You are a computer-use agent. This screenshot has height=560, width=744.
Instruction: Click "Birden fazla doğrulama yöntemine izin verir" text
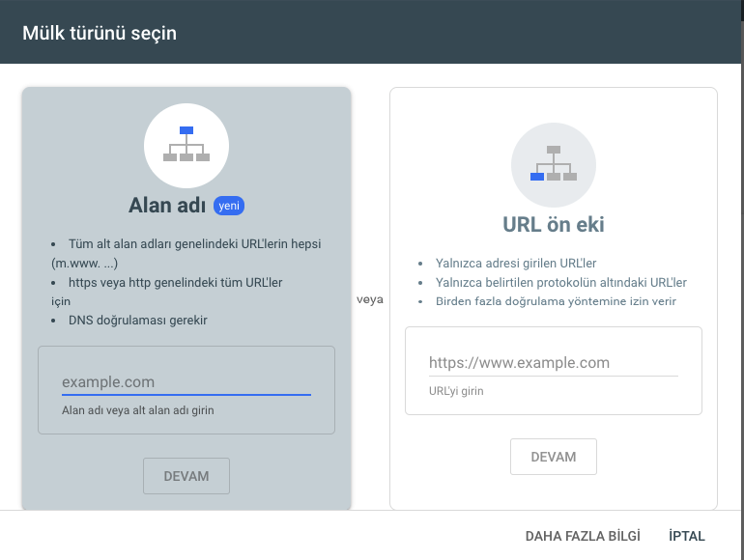pos(556,301)
